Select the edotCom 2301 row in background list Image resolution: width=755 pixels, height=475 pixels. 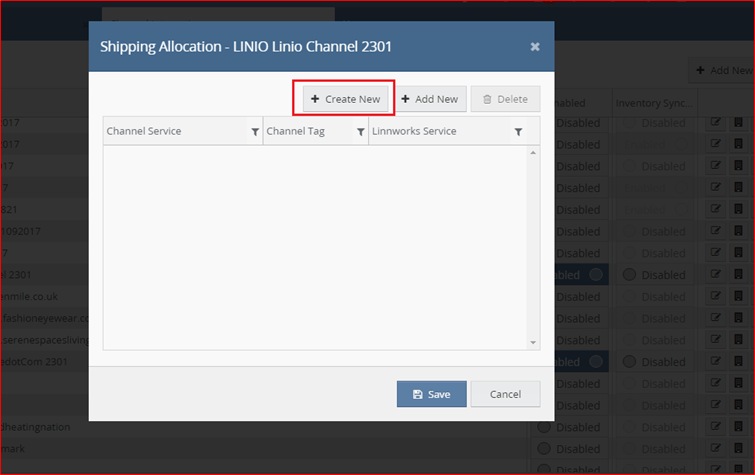44,362
